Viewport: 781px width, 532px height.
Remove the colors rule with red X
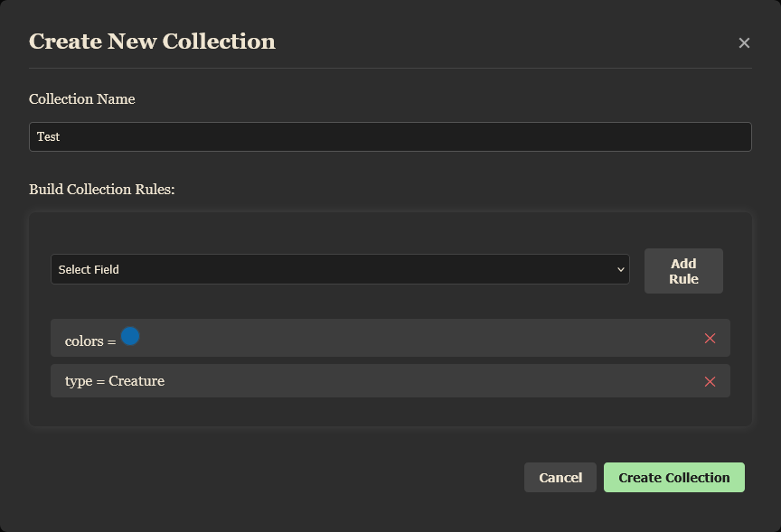pos(710,338)
